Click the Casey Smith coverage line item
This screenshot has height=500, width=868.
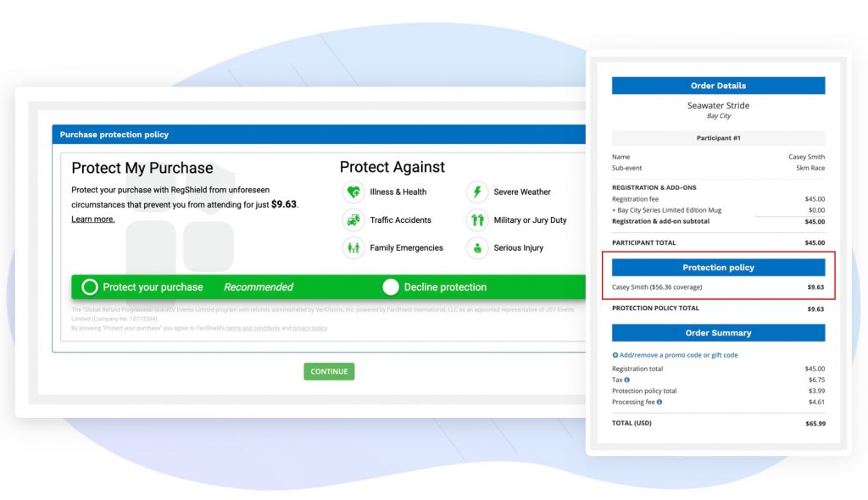pyautogui.click(x=657, y=287)
